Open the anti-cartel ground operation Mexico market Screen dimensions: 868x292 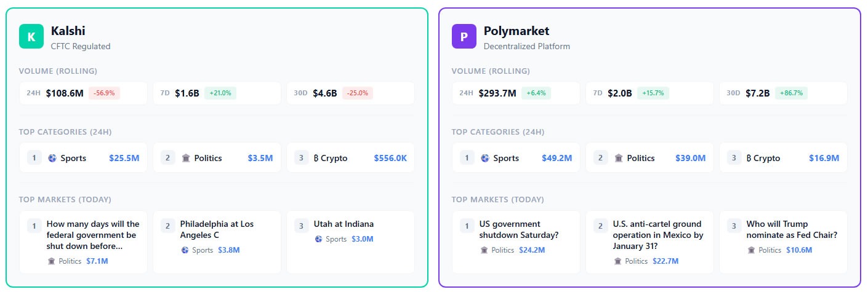click(x=657, y=235)
